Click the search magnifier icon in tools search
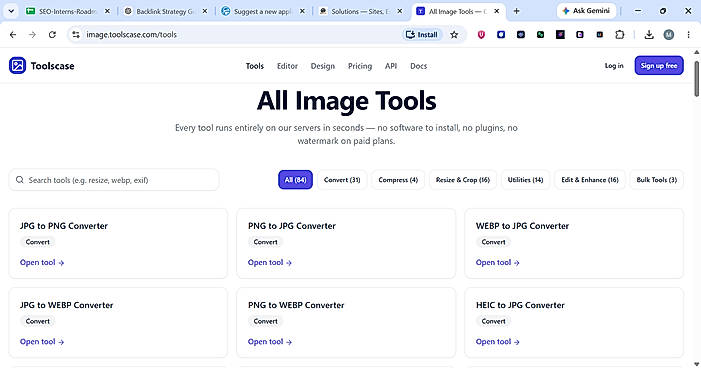Image resolution: width=701 pixels, height=368 pixels. 20,180
